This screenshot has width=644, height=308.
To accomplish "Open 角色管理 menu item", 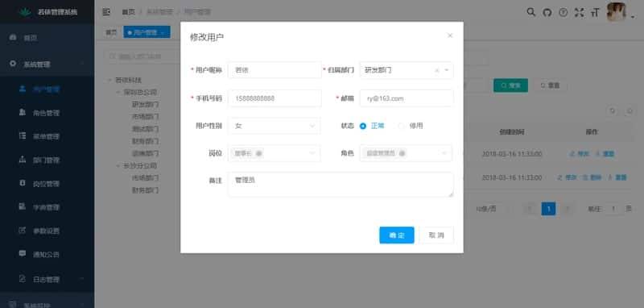I will coord(47,113).
